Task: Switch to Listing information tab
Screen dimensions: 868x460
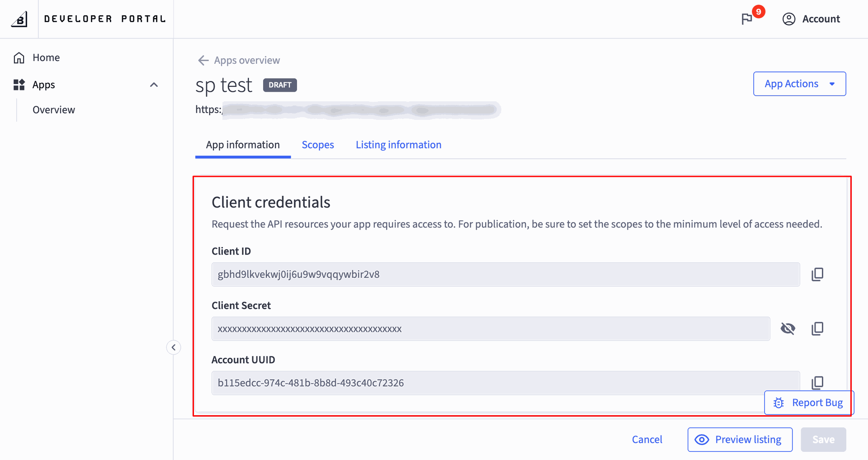Action: 398,145
